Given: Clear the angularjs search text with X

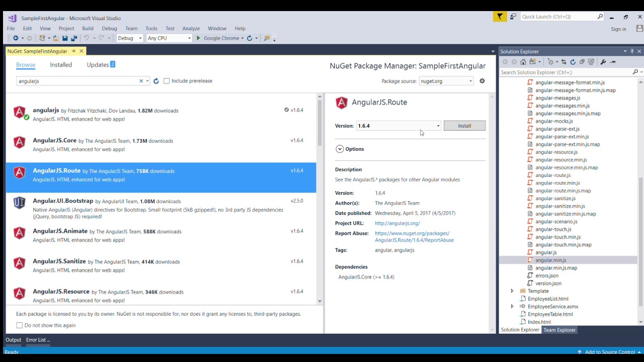Looking at the screenshot, I should pyautogui.click(x=141, y=81).
